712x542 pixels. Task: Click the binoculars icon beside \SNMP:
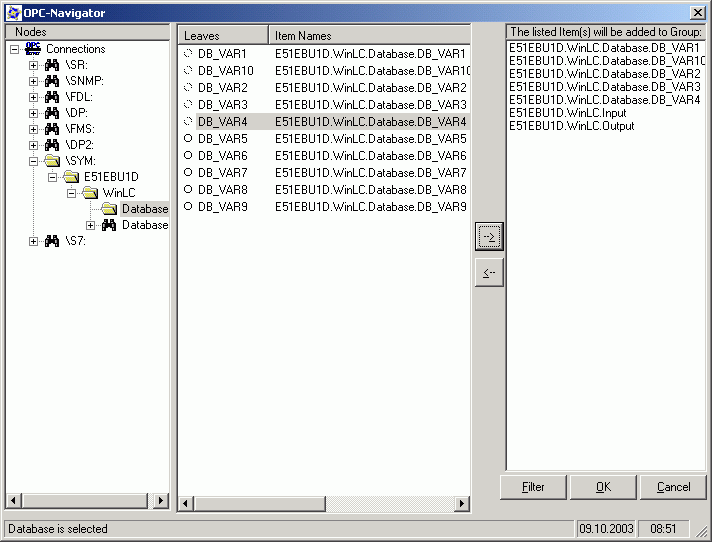52,81
